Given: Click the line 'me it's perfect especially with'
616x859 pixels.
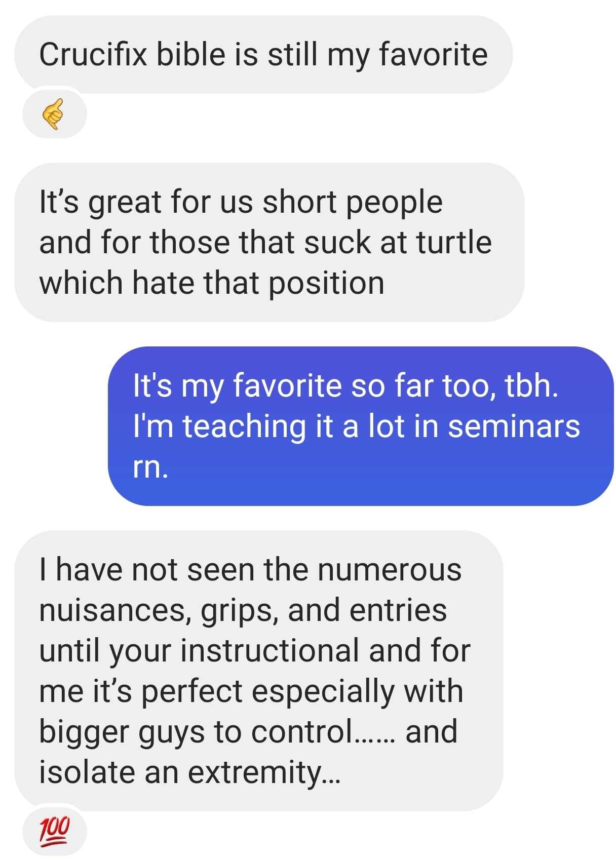Looking at the screenshot, I should point(251,692).
